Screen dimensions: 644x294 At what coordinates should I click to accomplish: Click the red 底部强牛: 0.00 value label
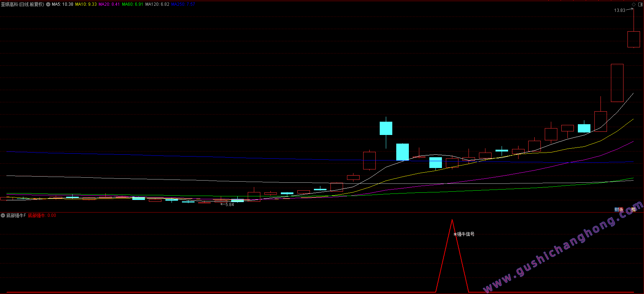tap(42, 215)
